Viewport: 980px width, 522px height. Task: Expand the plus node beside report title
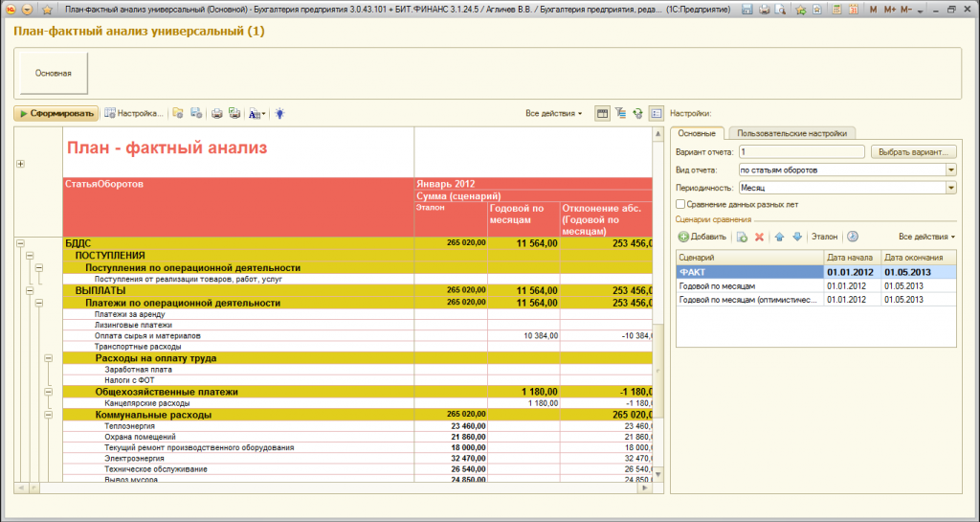pyautogui.click(x=20, y=164)
